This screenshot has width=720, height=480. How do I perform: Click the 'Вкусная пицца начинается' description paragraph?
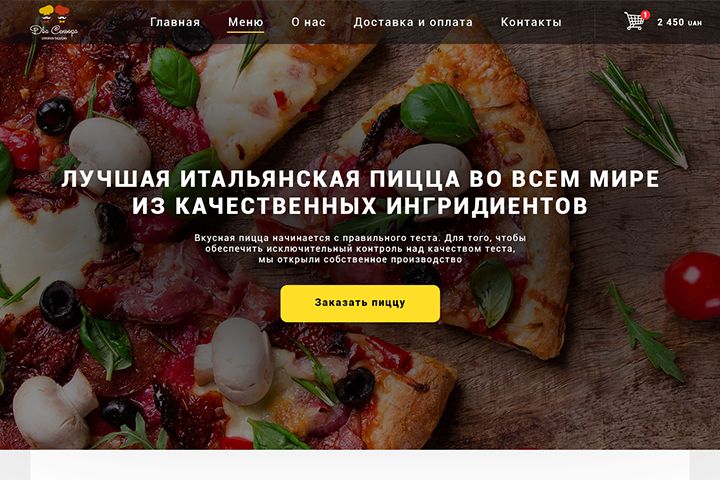coord(360,248)
